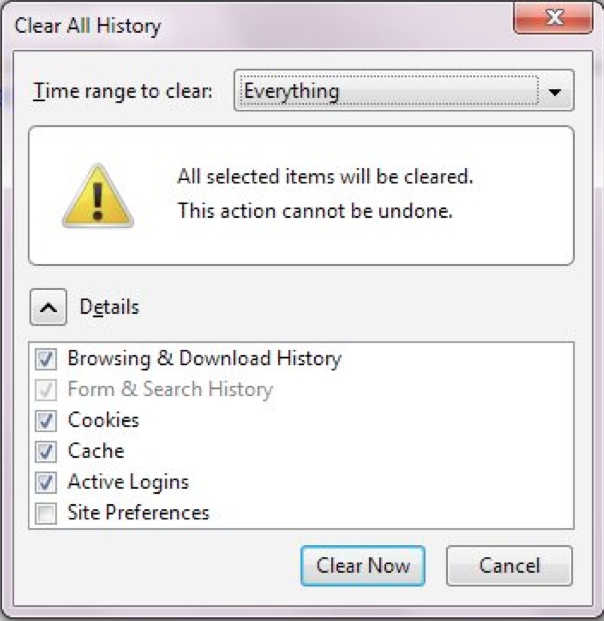The width and height of the screenshot is (604, 621).
Task: Click the Cancel button
Action: point(509,566)
